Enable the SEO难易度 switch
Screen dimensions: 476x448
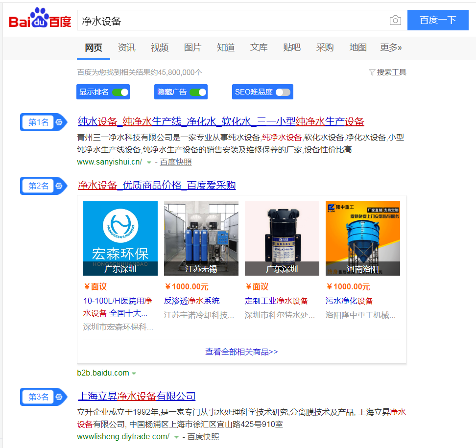[283, 92]
